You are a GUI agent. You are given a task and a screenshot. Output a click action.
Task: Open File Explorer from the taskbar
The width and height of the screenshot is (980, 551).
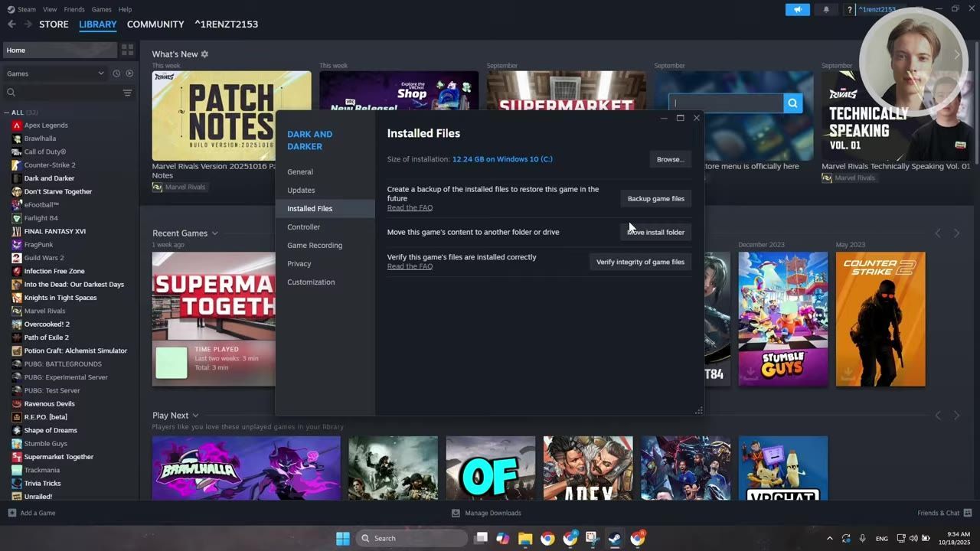pos(525,538)
